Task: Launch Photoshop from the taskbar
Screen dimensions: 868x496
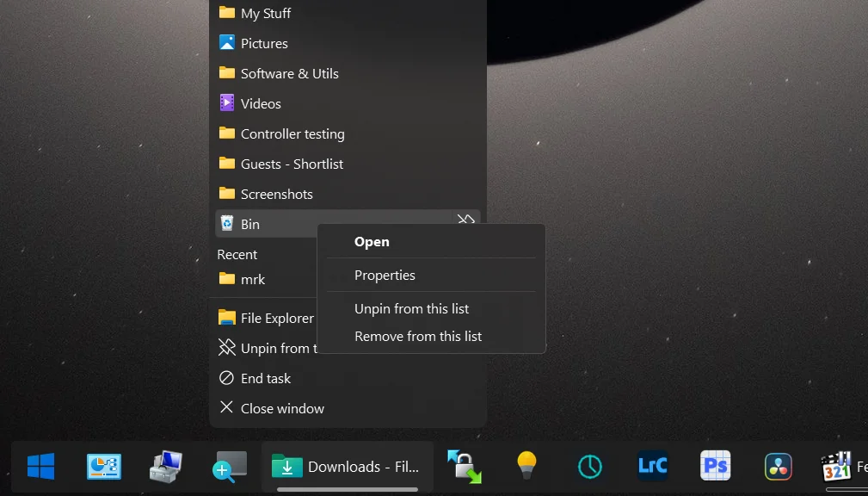Action: pos(715,466)
